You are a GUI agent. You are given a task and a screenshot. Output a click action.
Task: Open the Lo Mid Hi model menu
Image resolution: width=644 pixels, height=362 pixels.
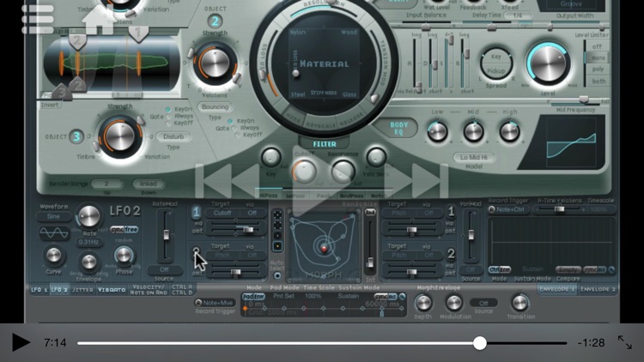(474, 157)
